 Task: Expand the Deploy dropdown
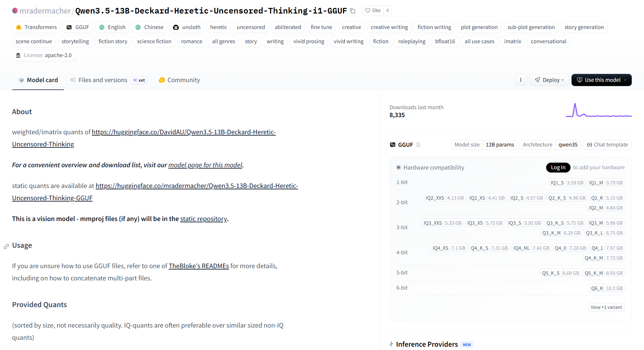pos(549,80)
